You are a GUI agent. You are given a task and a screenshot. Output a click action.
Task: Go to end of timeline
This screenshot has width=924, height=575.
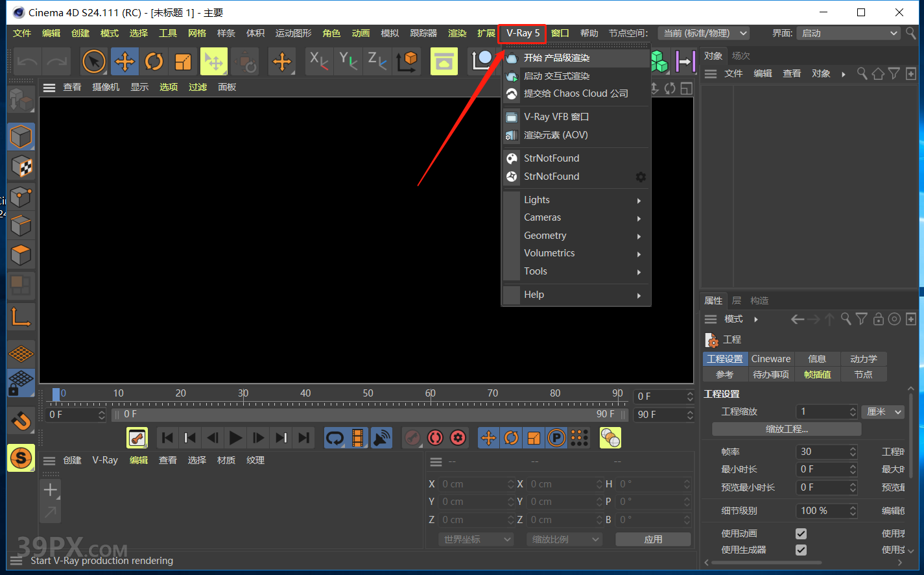pyautogui.click(x=303, y=438)
